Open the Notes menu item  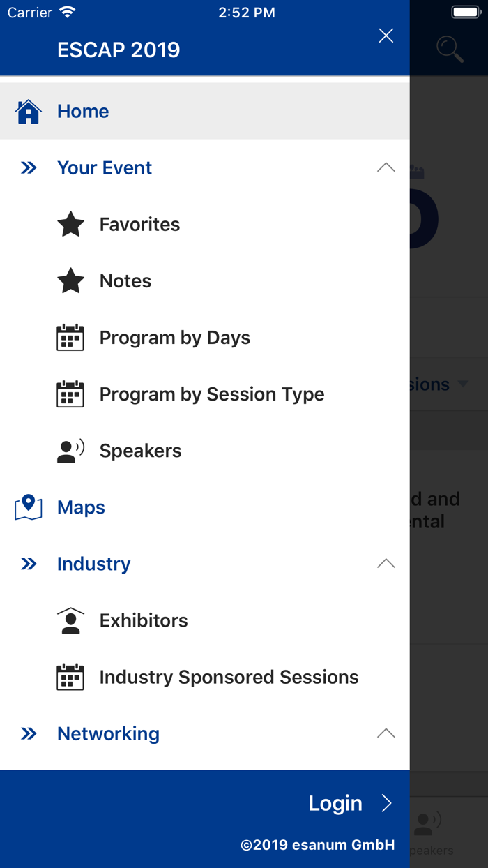point(125,281)
